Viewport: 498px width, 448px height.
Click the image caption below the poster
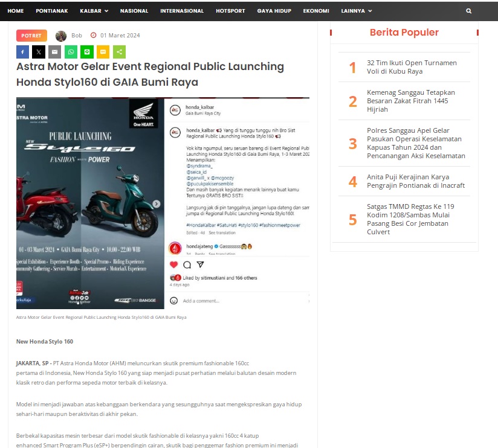click(x=101, y=317)
